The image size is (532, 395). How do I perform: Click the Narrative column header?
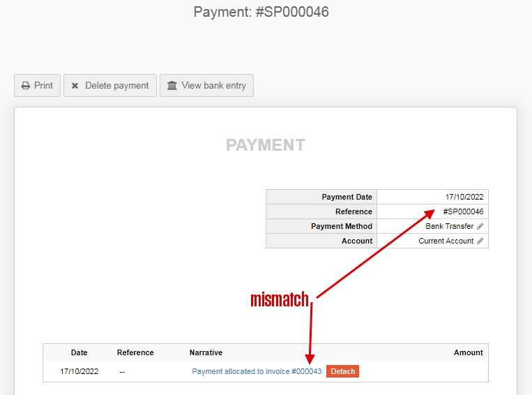(x=206, y=352)
